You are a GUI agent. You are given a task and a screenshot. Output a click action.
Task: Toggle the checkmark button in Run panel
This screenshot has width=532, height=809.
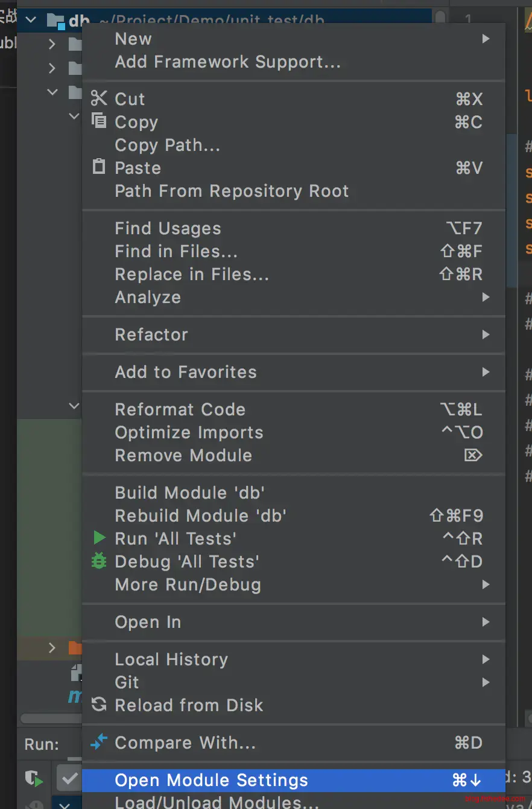[x=69, y=779]
